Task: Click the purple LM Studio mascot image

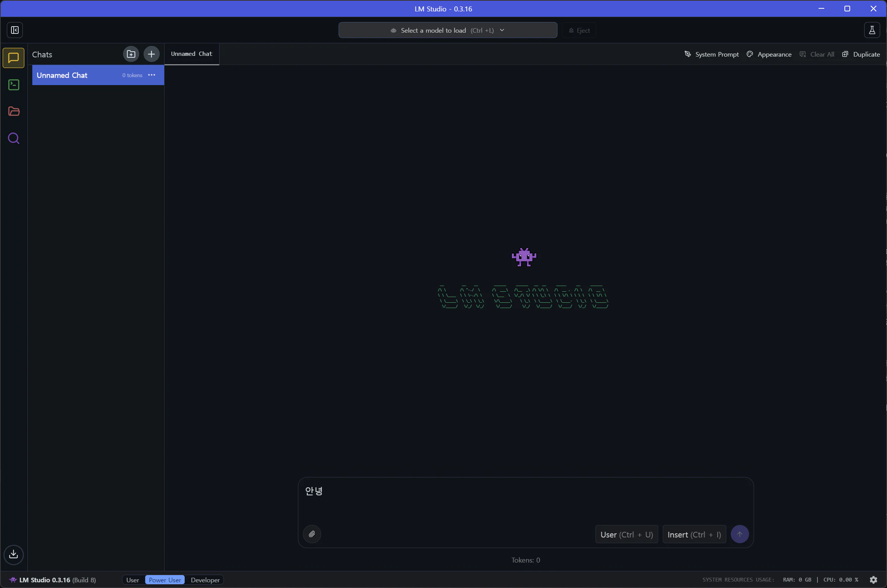Action: point(524,257)
